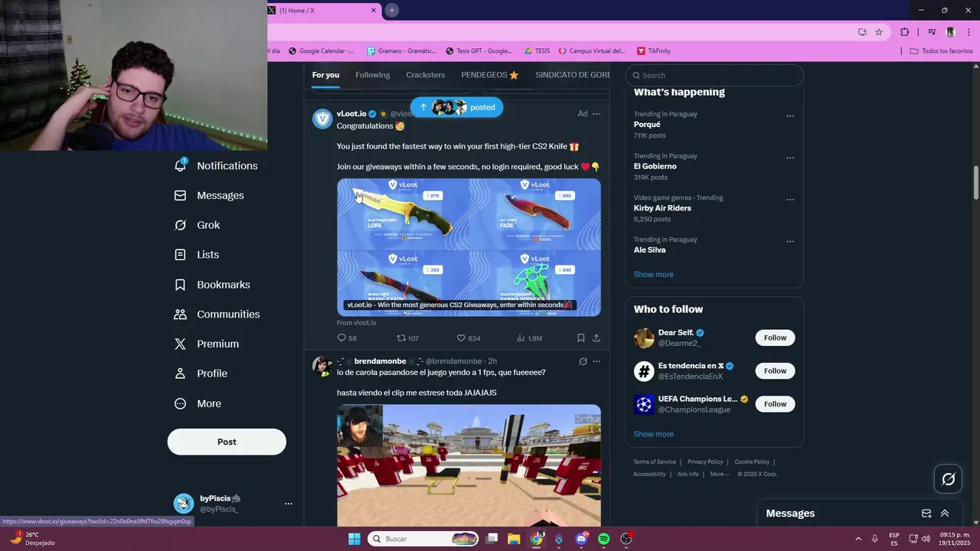Open a new browser tab
980x551 pixels.
tap(391, 10)
